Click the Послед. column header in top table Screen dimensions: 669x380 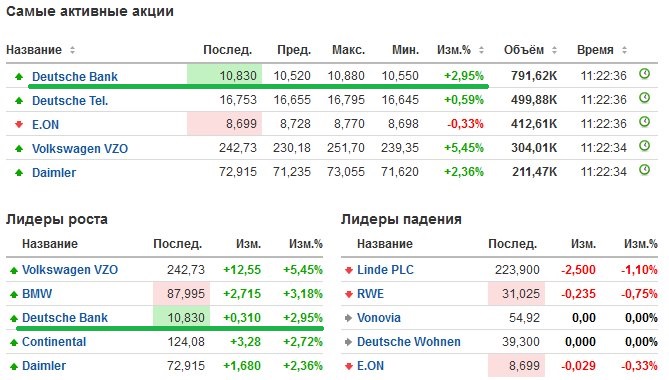[227, 50]
